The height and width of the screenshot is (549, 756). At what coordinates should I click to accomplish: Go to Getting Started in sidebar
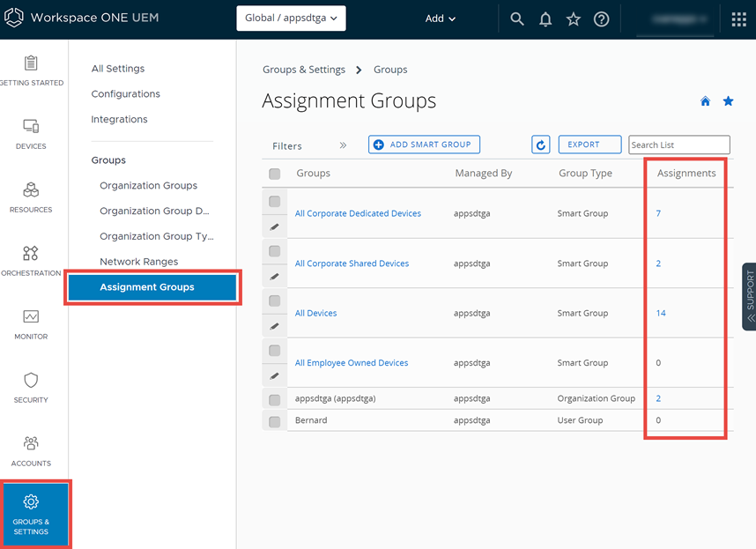[x=31, y=70]
